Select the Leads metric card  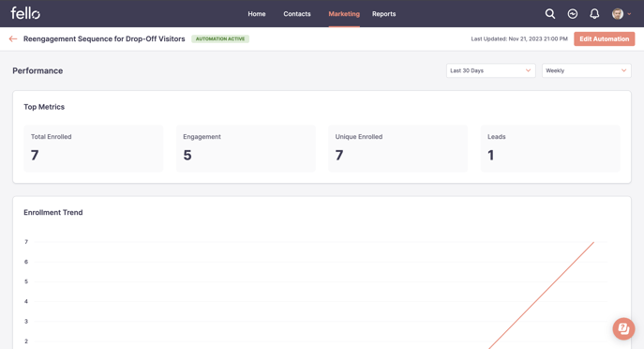[x=550, y=148]
